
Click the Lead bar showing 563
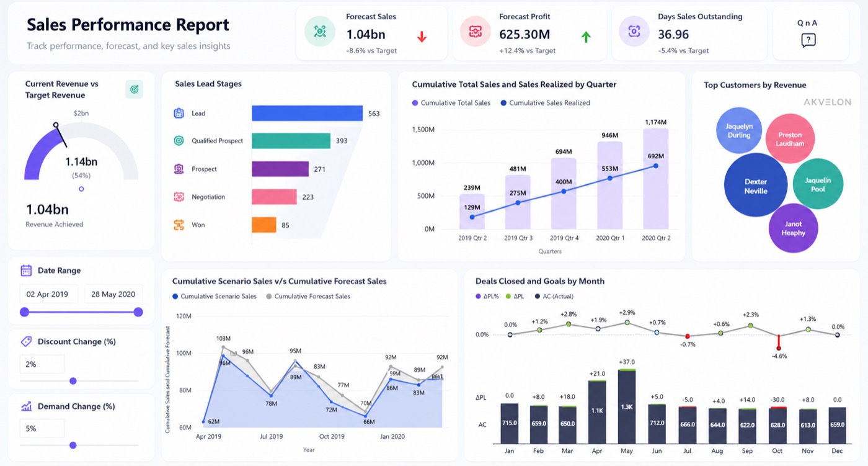307,113
